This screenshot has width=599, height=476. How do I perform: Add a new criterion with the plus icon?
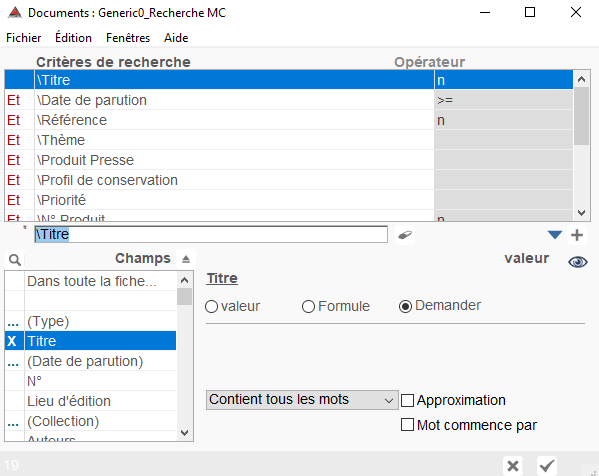coord(577,235)
